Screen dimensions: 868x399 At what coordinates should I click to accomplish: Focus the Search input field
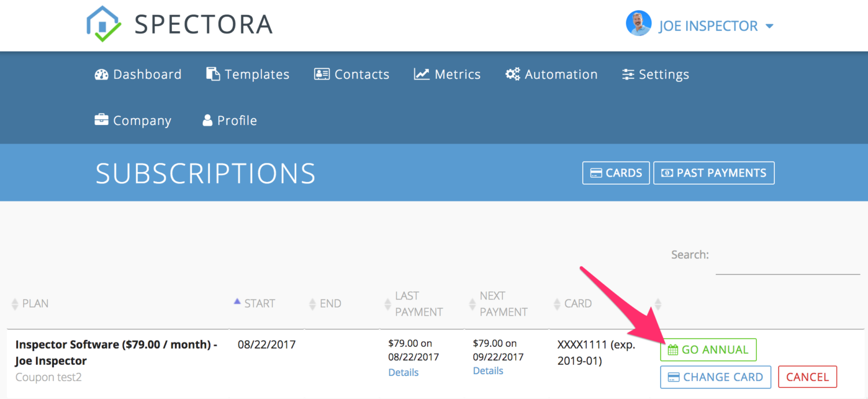[x=788, y=263]
